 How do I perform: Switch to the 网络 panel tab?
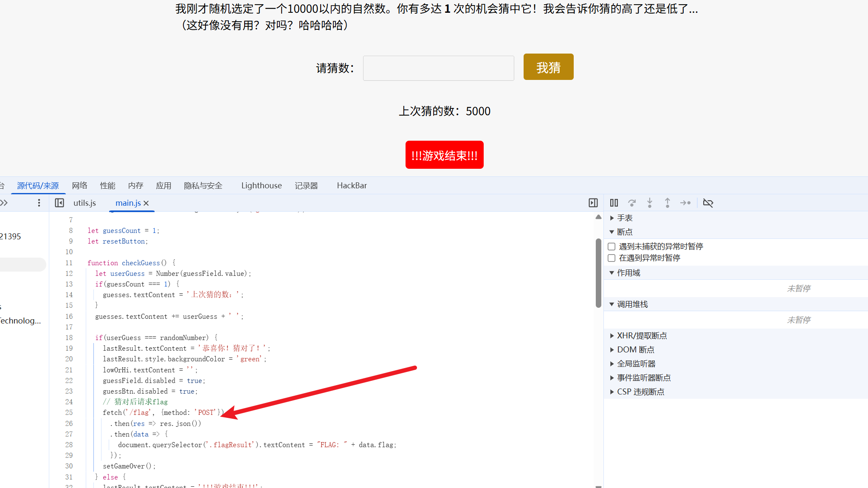79,185
